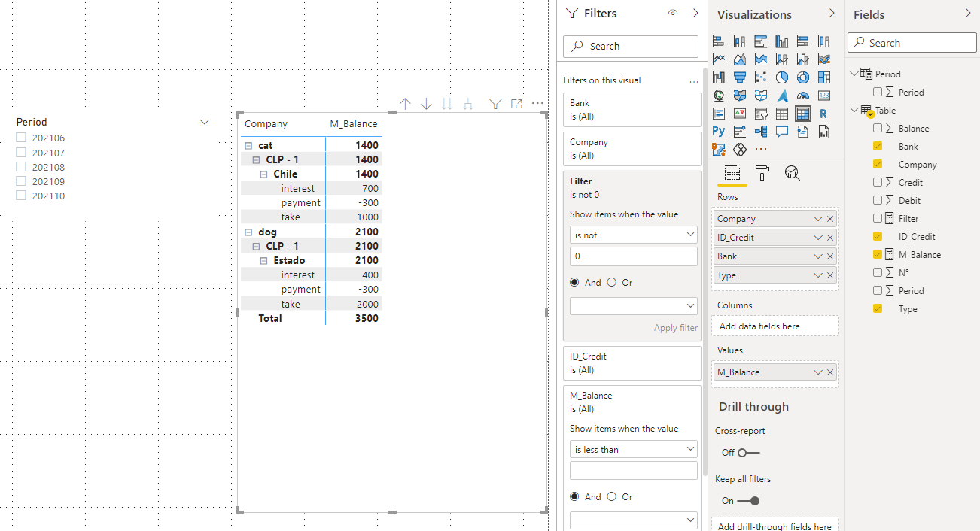The width and height of the screenshot is (980, 531).
Task: Click the Drill up arrow on matrix
Action: pos(405,104)
